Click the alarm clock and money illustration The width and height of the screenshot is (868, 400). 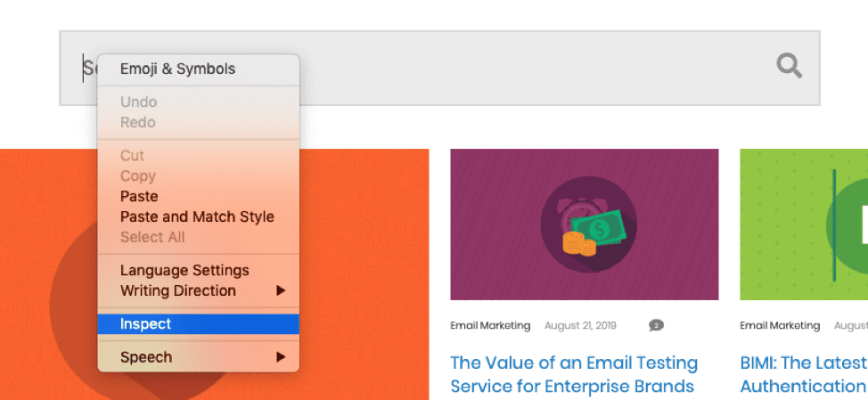pyautogui.click(x=585, y=224)
